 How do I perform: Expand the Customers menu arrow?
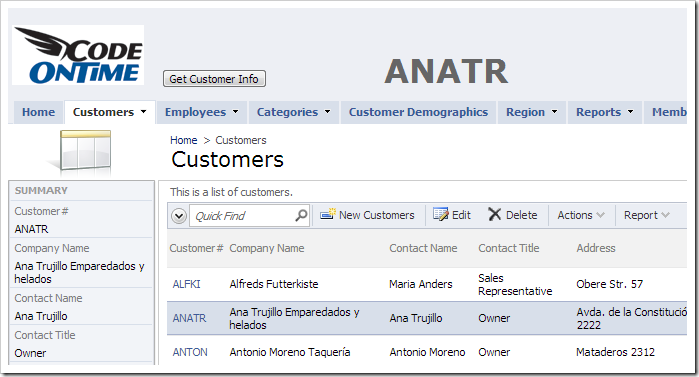(x=144, y=112)
